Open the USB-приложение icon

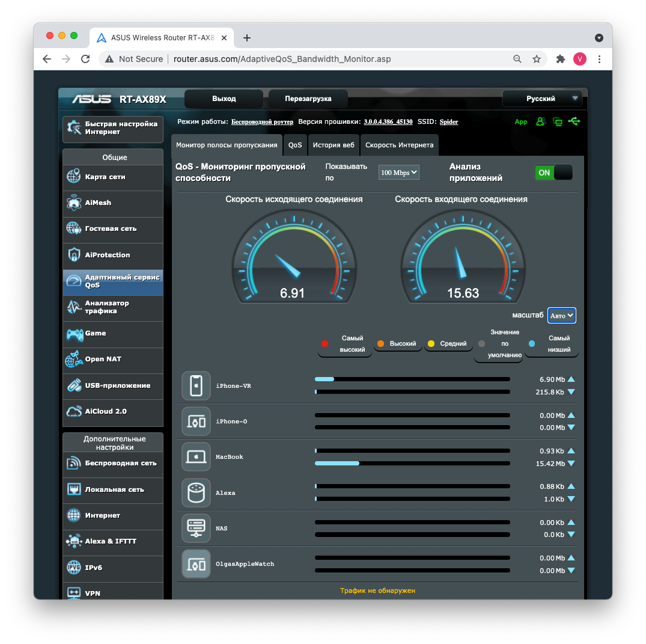pos(74,385)
